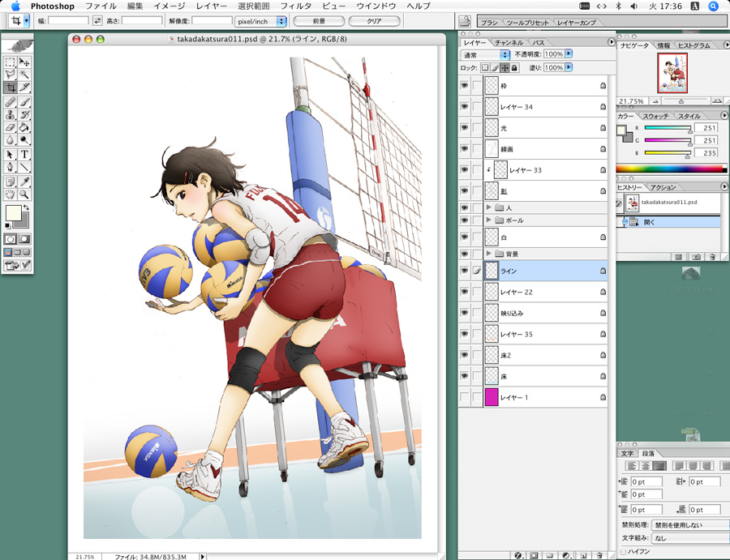This screenshot has width=730, height=560.
Task: Select the Healing Brush tool
Action: click(11, 102)
